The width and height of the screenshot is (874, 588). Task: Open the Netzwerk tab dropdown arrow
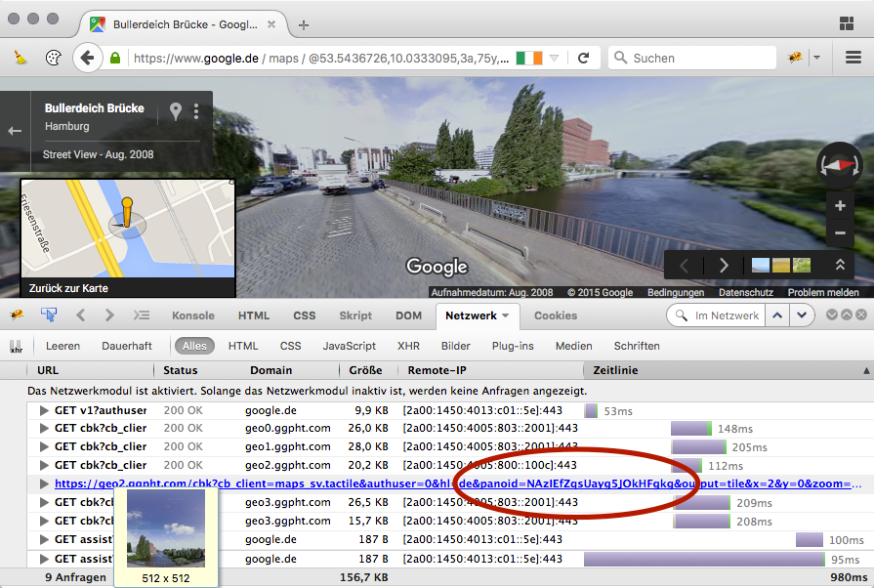coord(506,315)
